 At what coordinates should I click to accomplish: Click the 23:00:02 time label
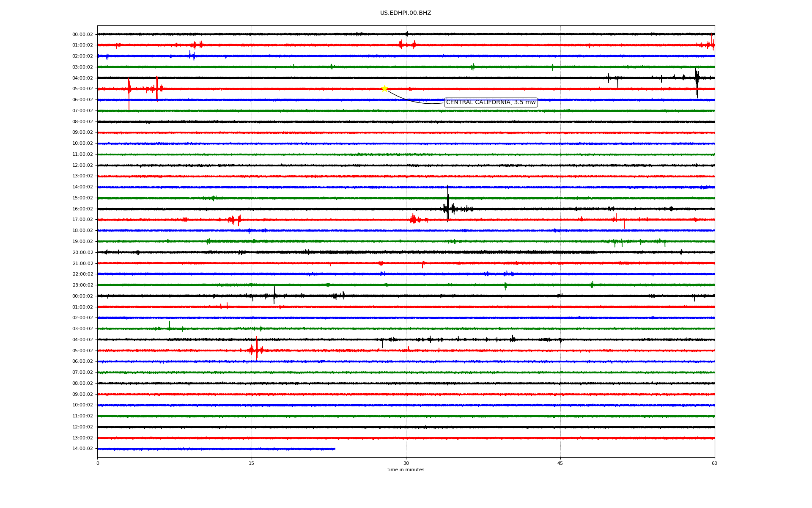pos(82,285)
